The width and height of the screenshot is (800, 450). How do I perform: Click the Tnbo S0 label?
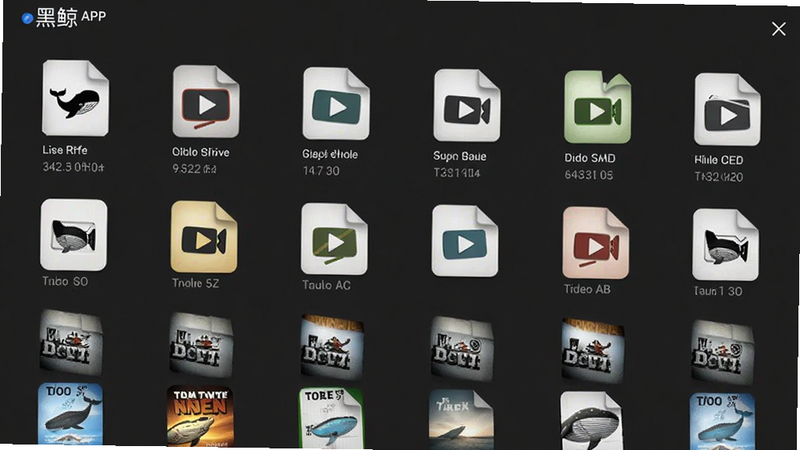click(x=65, y=281)
